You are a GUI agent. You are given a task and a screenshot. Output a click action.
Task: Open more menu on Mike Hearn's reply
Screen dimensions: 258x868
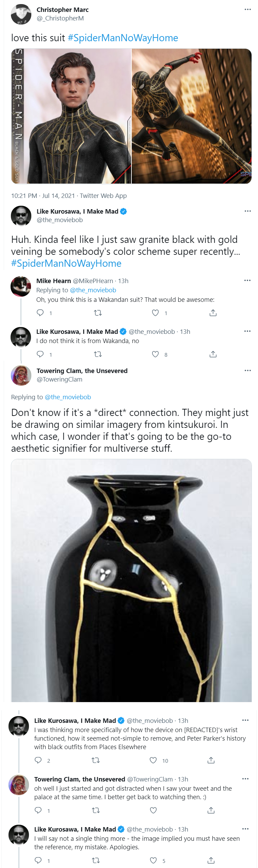coord(247,280)
